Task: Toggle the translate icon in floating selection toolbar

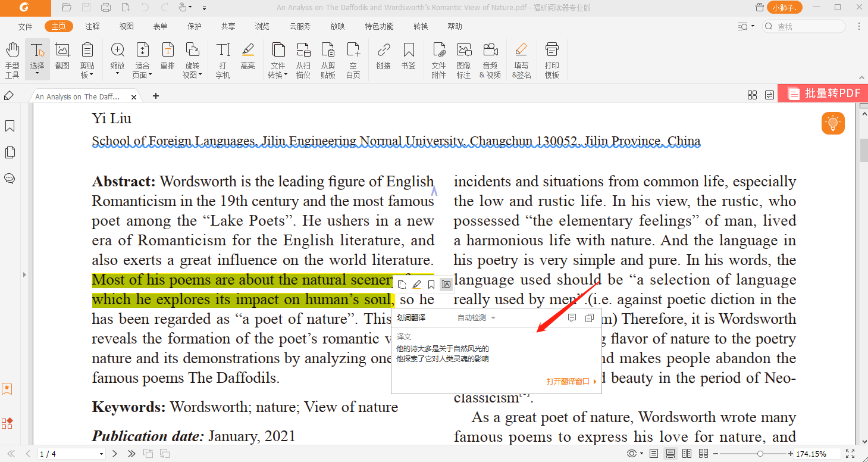Action: tap(446, 285)
